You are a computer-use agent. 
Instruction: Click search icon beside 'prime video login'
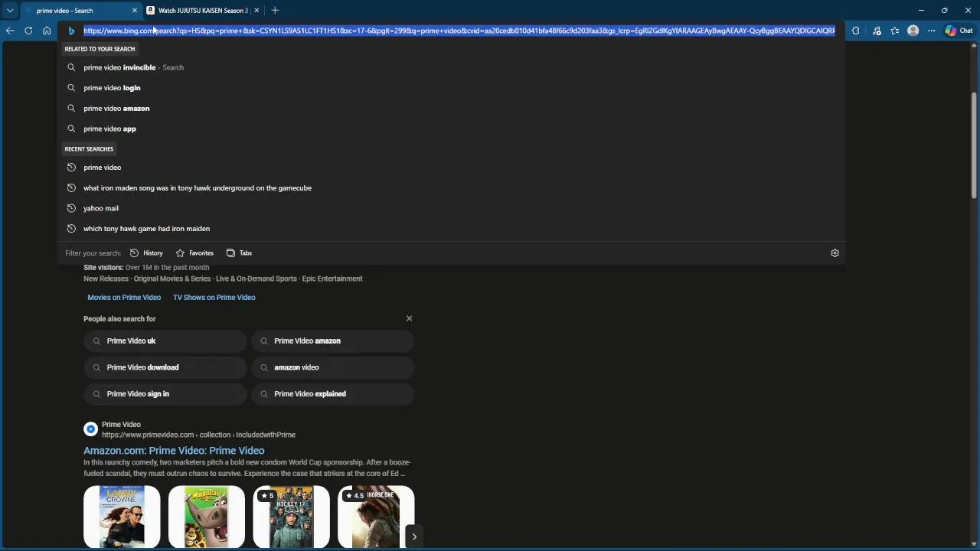(x=71, y=88)
